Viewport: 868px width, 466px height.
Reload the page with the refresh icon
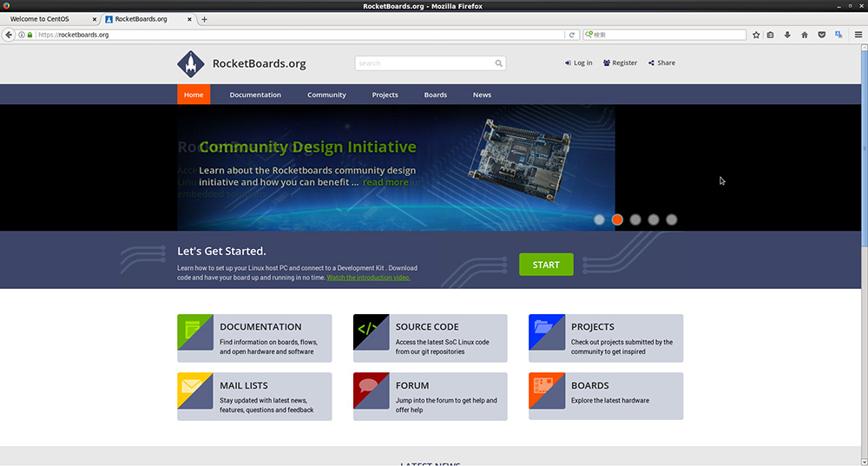(x=572, y=35)
